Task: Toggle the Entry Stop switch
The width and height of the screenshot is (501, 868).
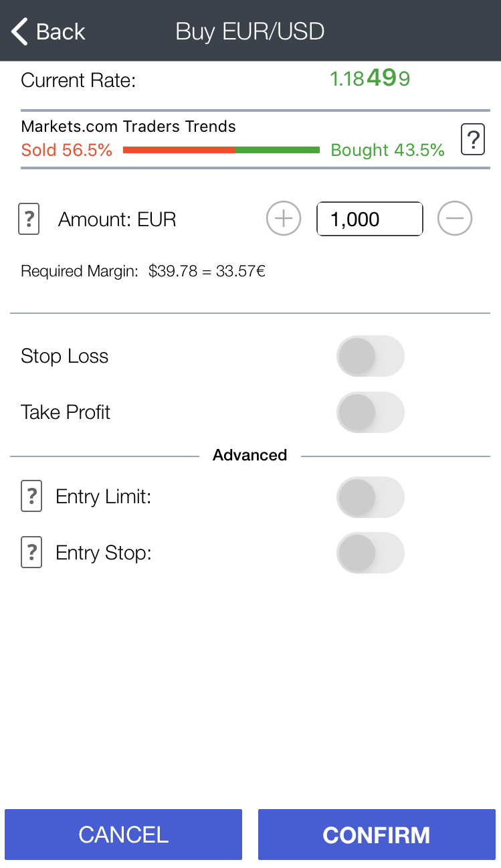Action: (371, 553)
